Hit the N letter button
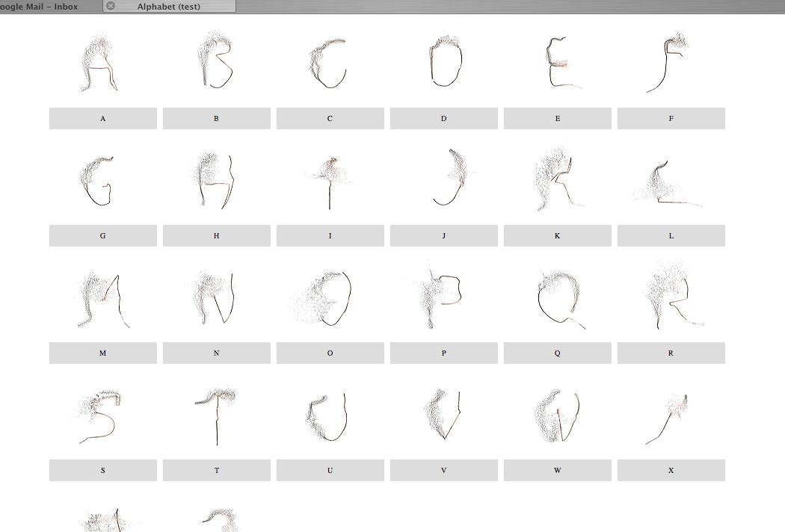 pyautogui.click(x=217, y=353)
